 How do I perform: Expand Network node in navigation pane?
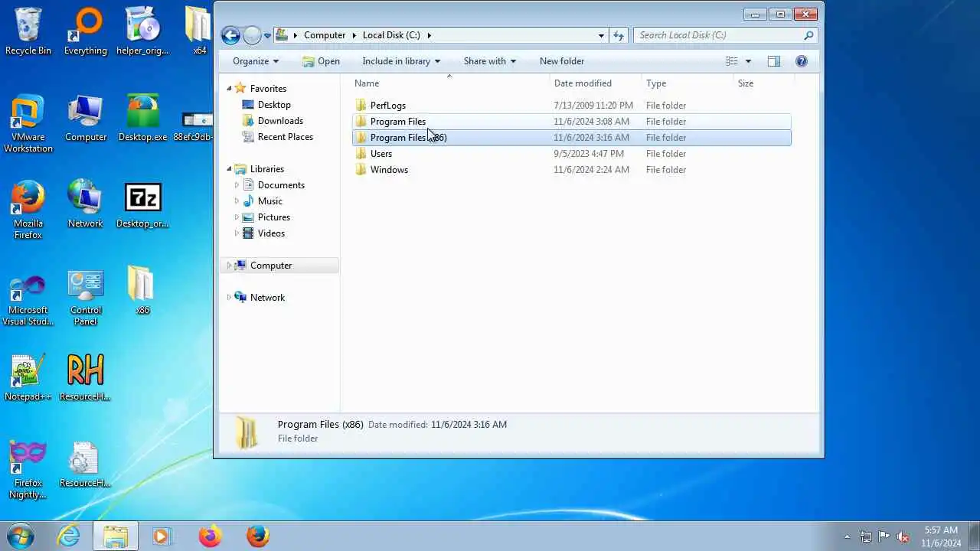click(229, 298)
